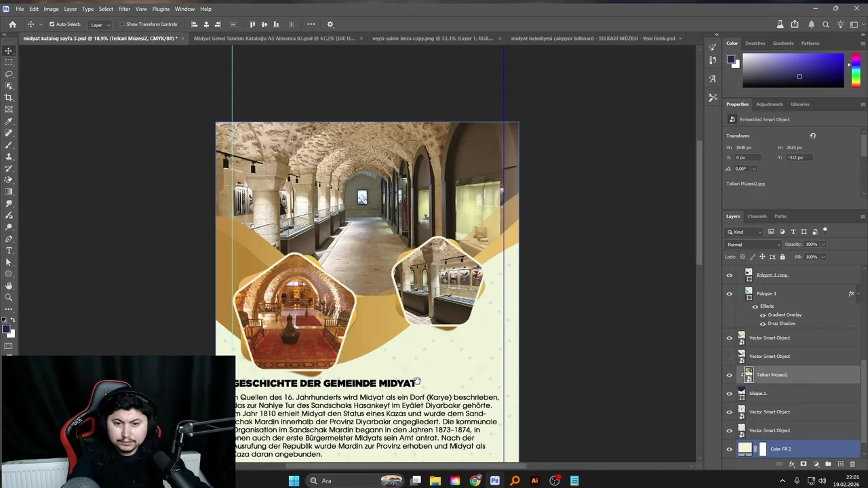Open the Filter menu
The image size is (868, 488).
124,9
